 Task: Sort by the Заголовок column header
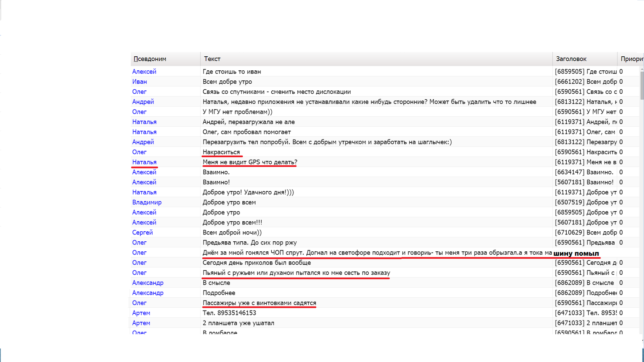[585, 59]
